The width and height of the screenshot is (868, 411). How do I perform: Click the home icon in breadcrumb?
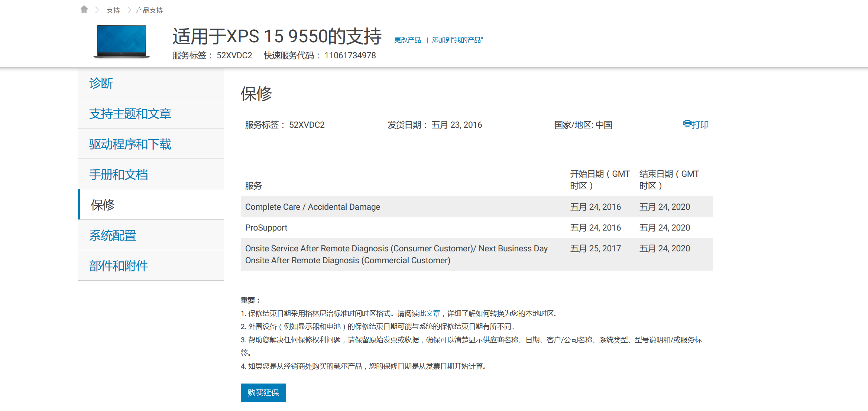[84, 9]
